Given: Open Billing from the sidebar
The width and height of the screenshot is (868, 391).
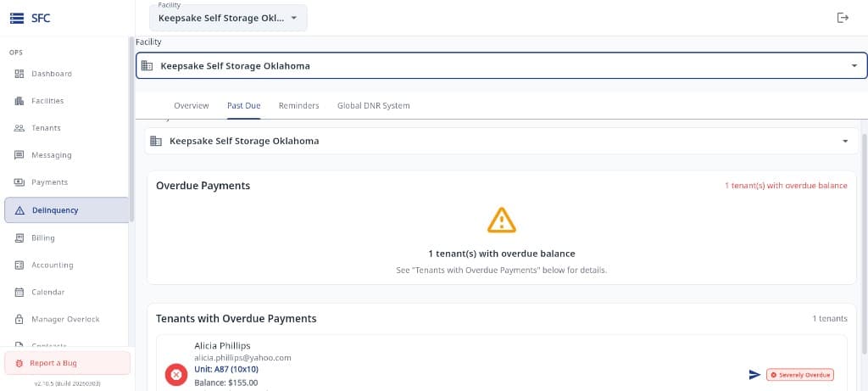Looking at the screenshot, I should coord(66,238).
